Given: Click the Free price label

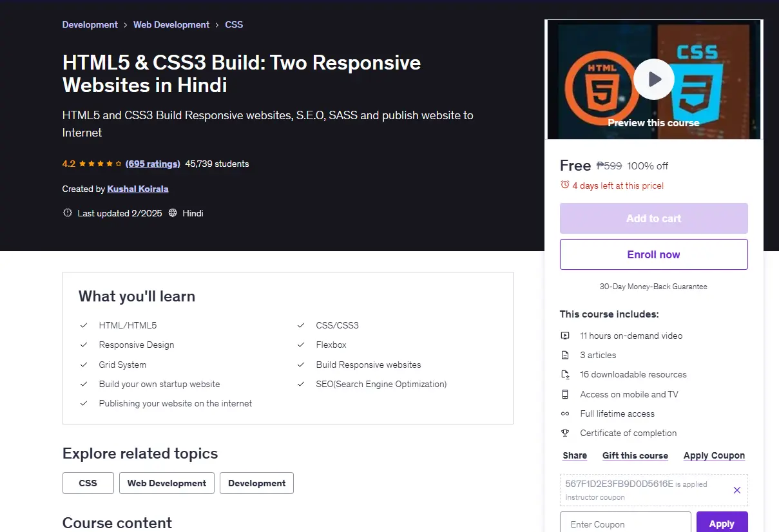Looking at the screenshot, I should click(x=575, y=166).
